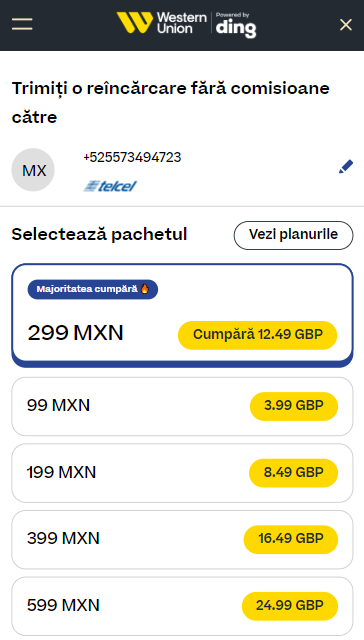Click the phone number +525573494723
This screenshot has height=640, width=364.
[x=132, y=157]
